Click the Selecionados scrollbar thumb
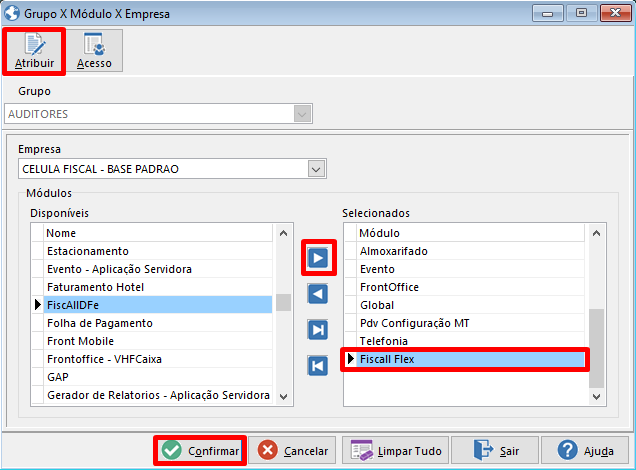The image size is (636, 470). click(x=596, y=348)
